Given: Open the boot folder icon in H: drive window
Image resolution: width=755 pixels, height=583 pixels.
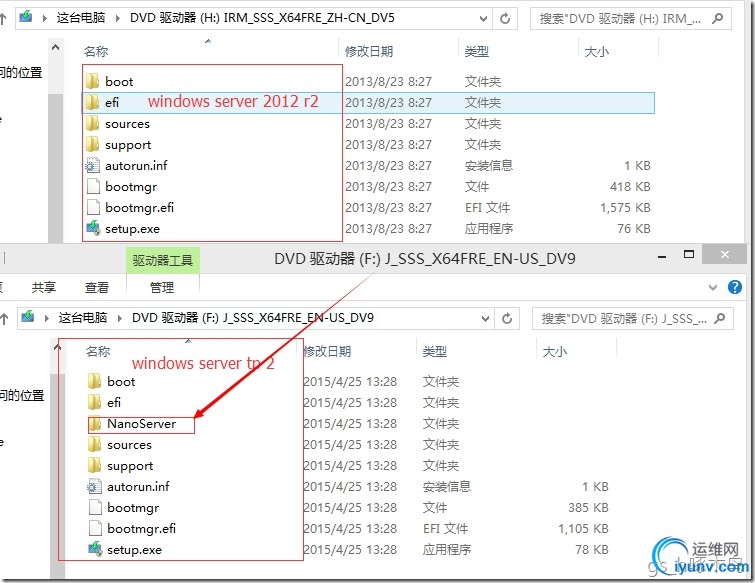Looking at the screenshot, I should click(92, 81).
